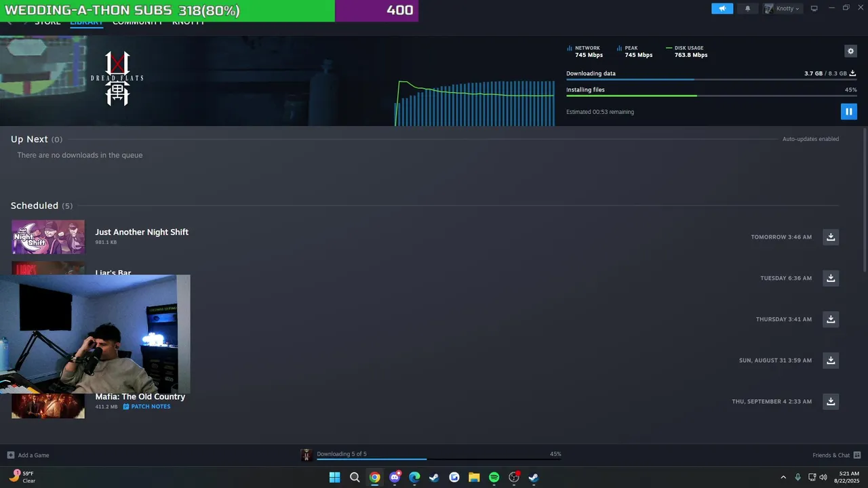
Task: Open Spotify from the taskbar
Action: 494,477
